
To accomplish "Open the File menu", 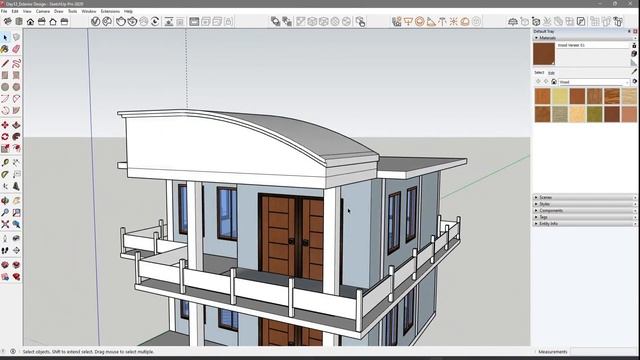I will click(x=4, y=11).
